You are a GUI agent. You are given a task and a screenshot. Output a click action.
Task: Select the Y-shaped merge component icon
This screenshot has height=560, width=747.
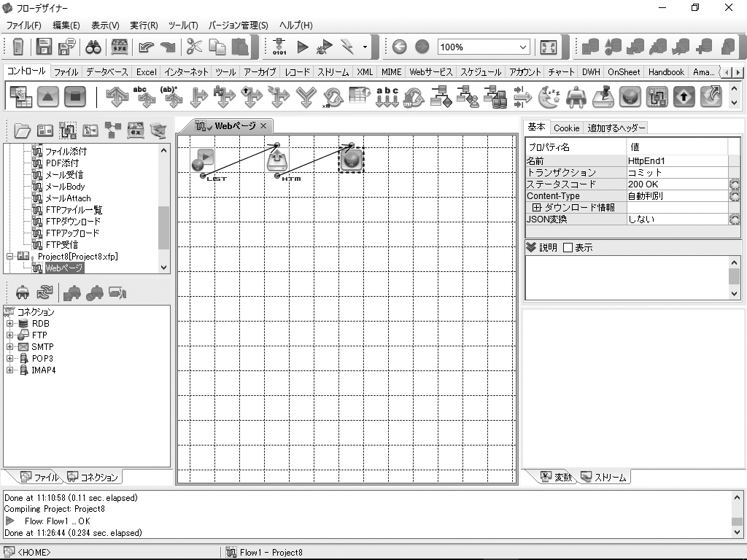pos(306,97)
